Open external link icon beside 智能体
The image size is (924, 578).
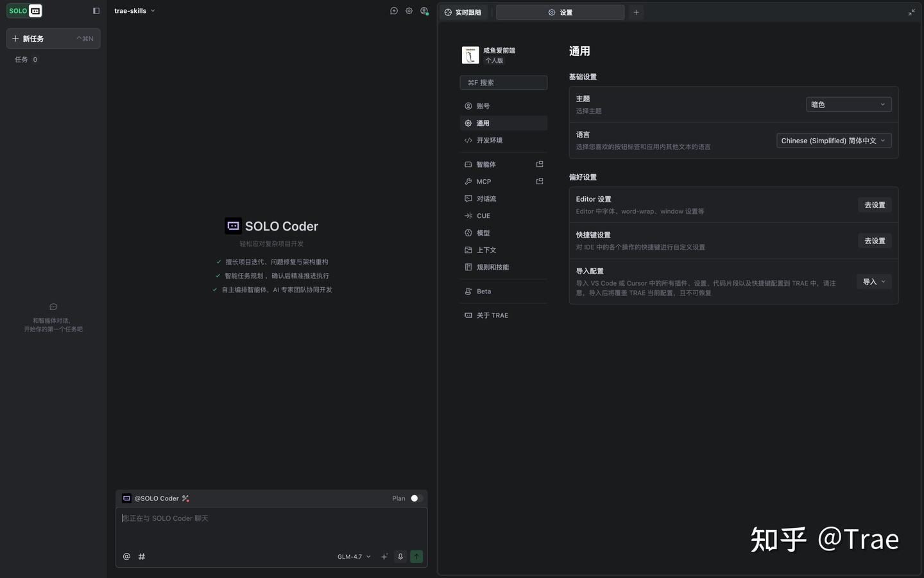click(x=540, y=164)
